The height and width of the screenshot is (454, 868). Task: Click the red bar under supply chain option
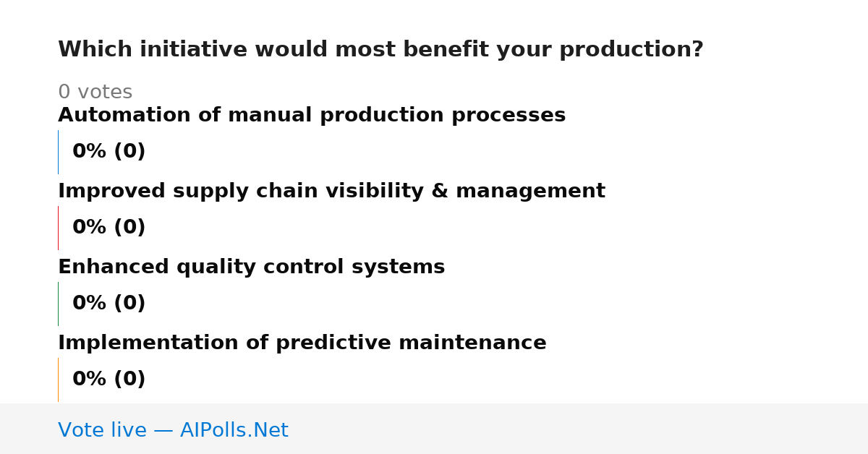(58, 228)
